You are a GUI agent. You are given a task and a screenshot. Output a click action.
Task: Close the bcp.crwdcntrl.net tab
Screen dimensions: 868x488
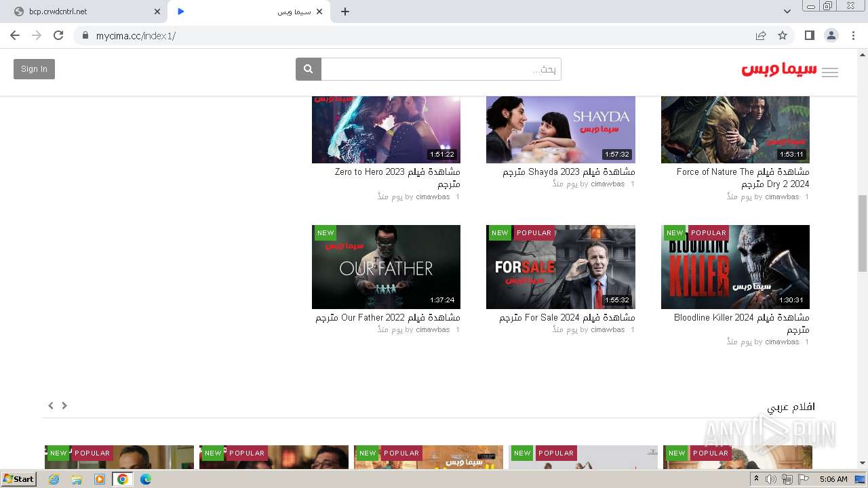coord(157,12)
